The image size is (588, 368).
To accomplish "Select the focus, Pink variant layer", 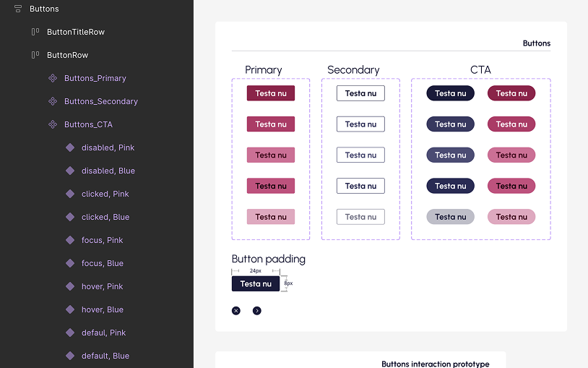I will 102,240.
